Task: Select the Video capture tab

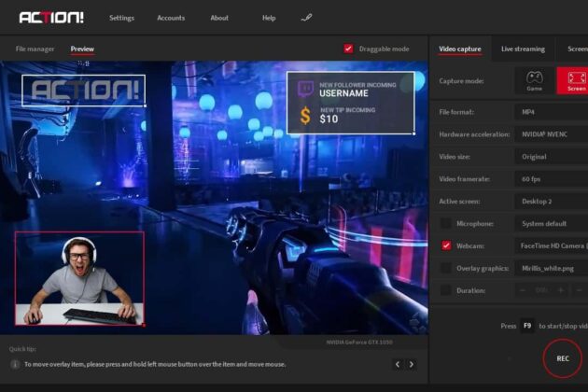Action: pos(460,49)
